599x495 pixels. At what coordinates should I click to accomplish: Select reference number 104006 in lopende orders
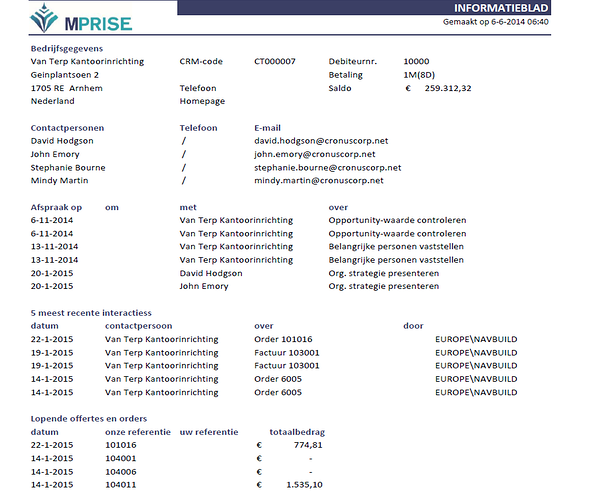tap(121, 472)
